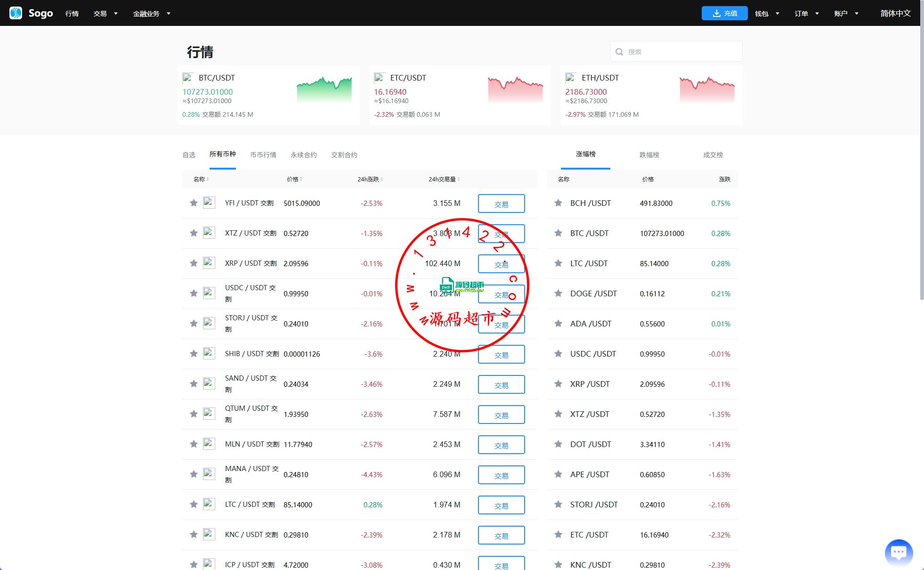The width and height of the screenshot is (924, 570).
Task: Click the BTC/USDT green sparkline chart
Action: pos(324,90)
